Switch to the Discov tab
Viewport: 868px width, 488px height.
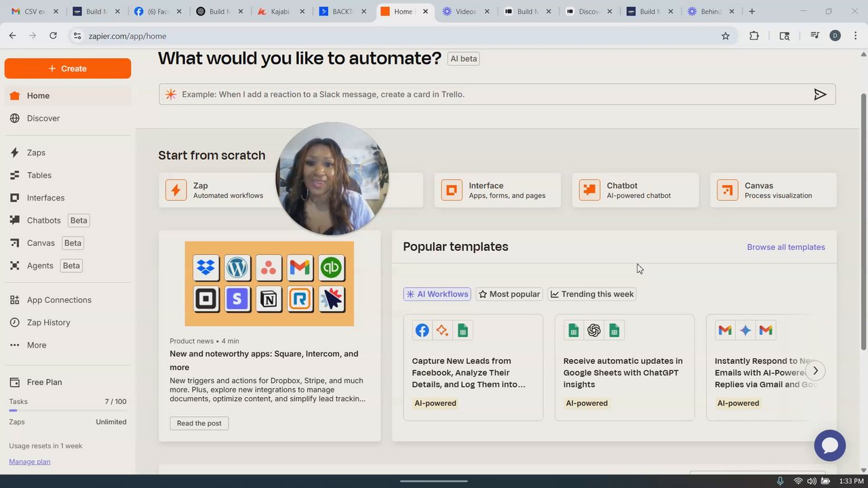point(588,12)
